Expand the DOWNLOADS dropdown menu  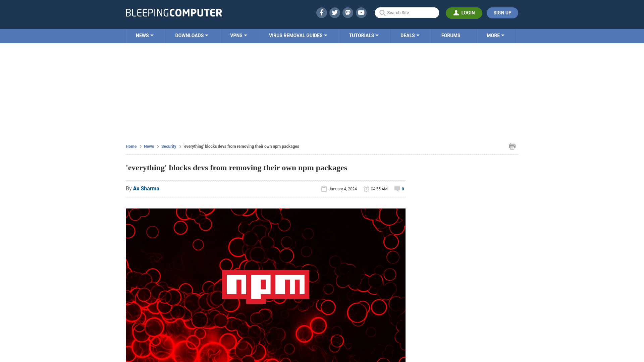point(192,35)
